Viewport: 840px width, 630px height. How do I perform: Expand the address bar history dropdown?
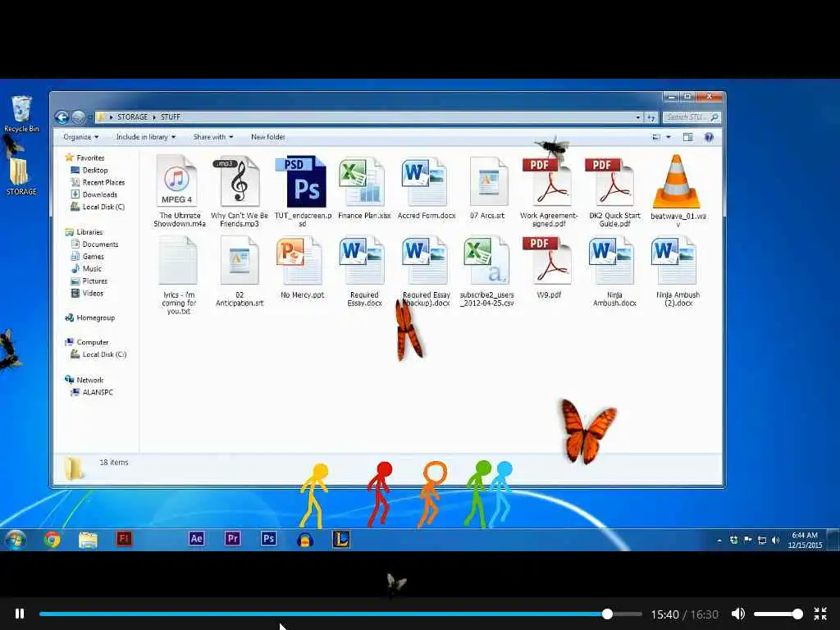coord(637,117)
